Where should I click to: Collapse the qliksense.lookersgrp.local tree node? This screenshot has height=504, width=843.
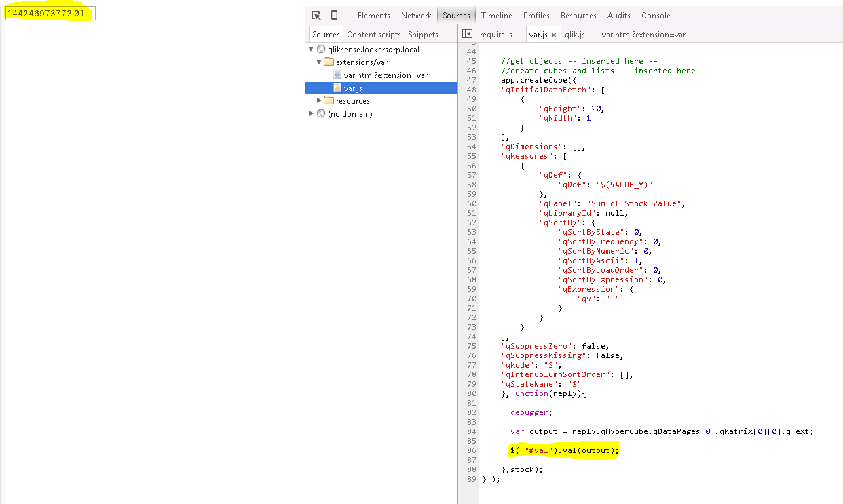[312, 50]
